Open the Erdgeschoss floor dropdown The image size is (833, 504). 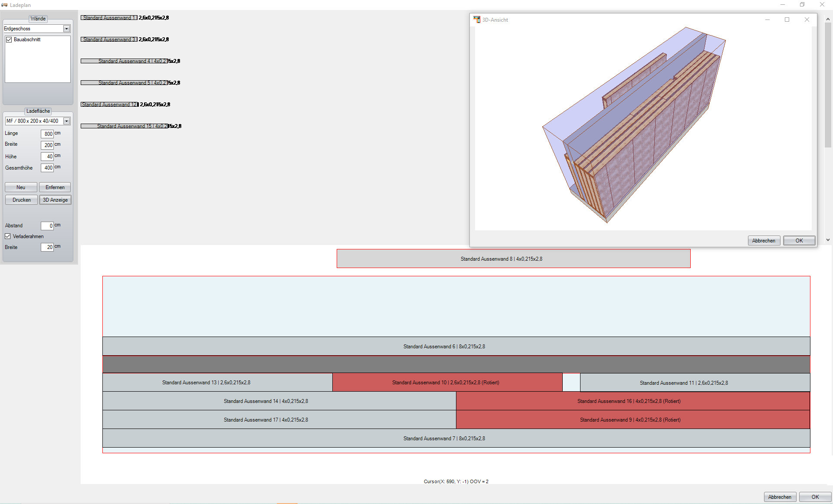pyautogui.click(x=66, y=29)
